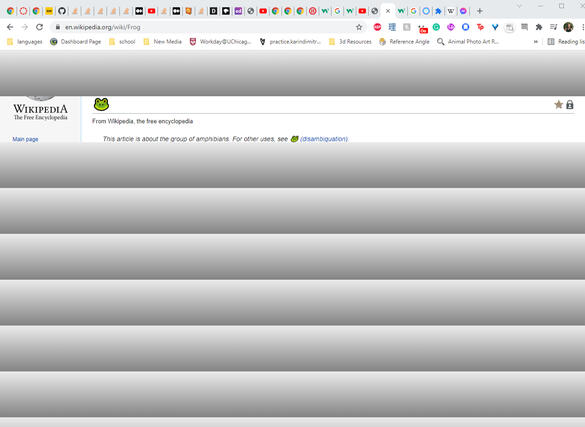Expand the New Media bookmark folder
The height and width of the screenshot is (427, 585).
163,41
